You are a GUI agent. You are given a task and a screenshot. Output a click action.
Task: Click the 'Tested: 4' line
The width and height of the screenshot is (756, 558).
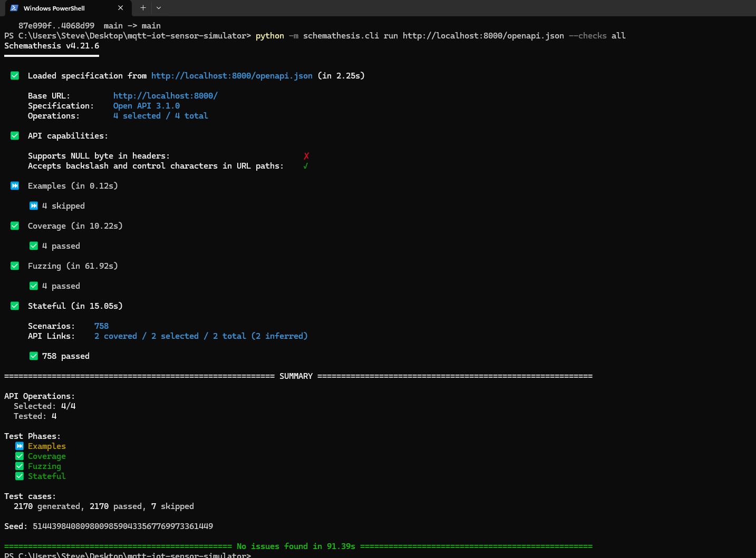(x=35, y=416)
